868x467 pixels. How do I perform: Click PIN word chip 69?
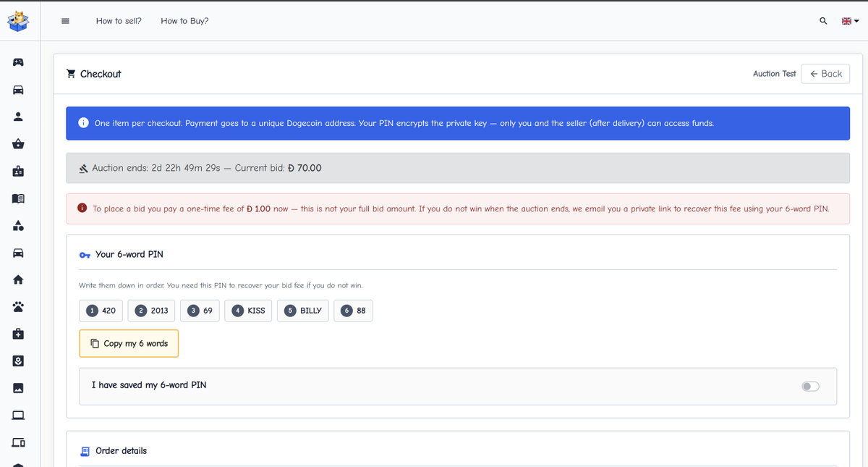coord(200,311)
